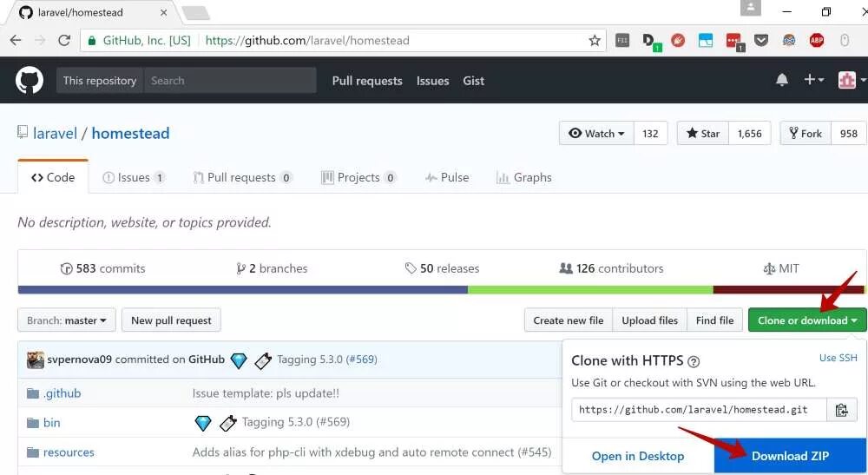Focus the GitHub search field

coord(229,80)
